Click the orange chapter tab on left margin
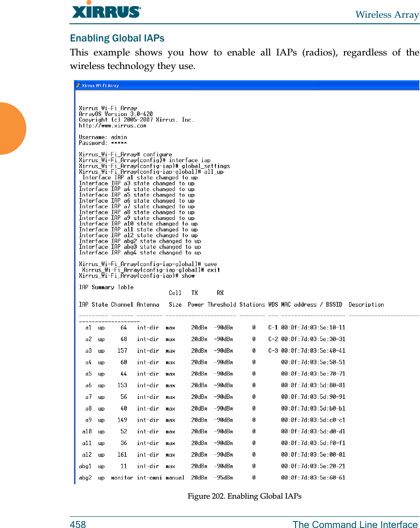 [x=13, y=128]
